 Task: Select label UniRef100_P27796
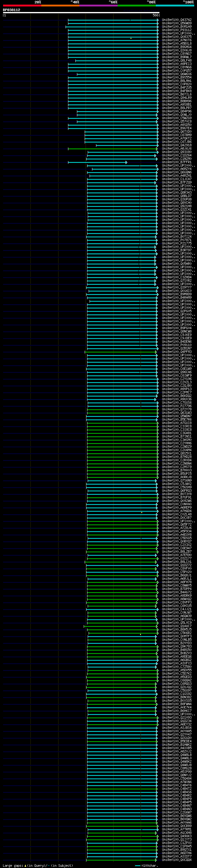[x=177, y=406]
